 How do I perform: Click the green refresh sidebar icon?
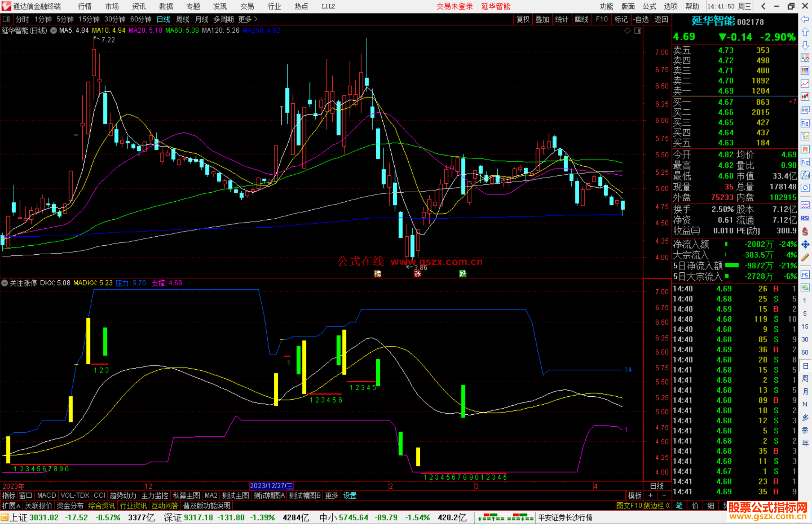(805, 288)
